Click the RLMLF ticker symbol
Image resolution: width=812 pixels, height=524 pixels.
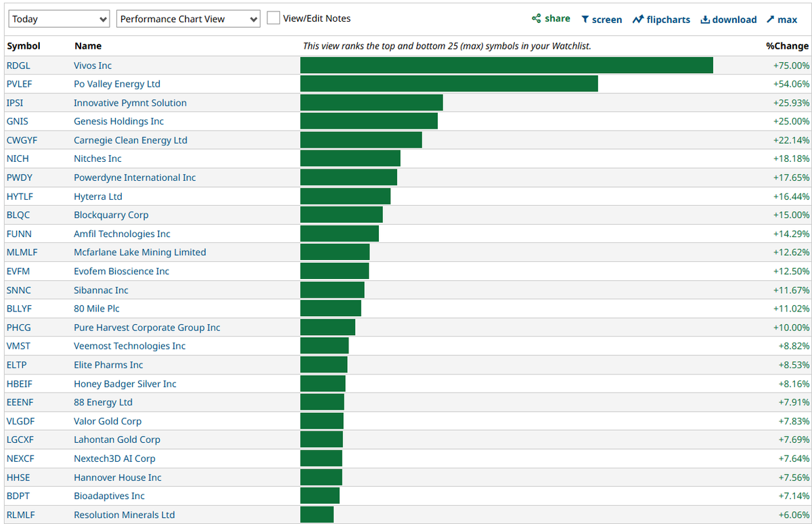(20, 515)
